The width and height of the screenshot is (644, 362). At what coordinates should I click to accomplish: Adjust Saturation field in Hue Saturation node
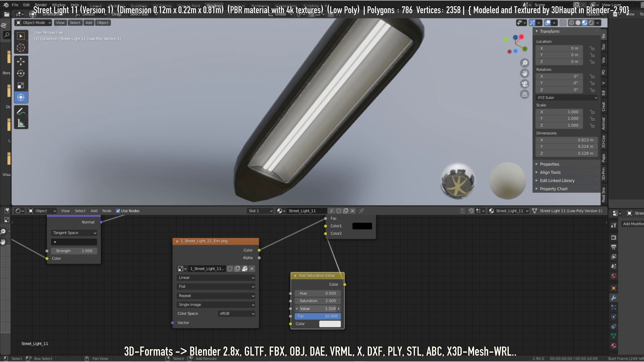point(318,301)
